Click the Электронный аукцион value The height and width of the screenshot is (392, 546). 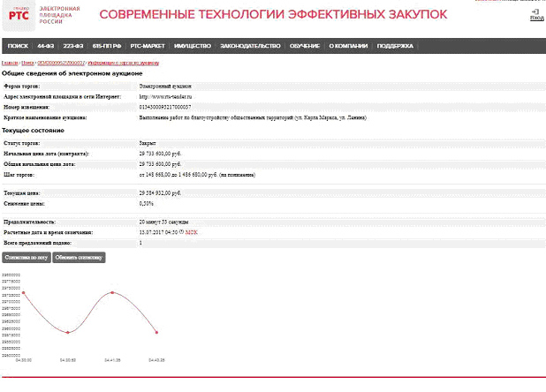(x=165, y=87)
